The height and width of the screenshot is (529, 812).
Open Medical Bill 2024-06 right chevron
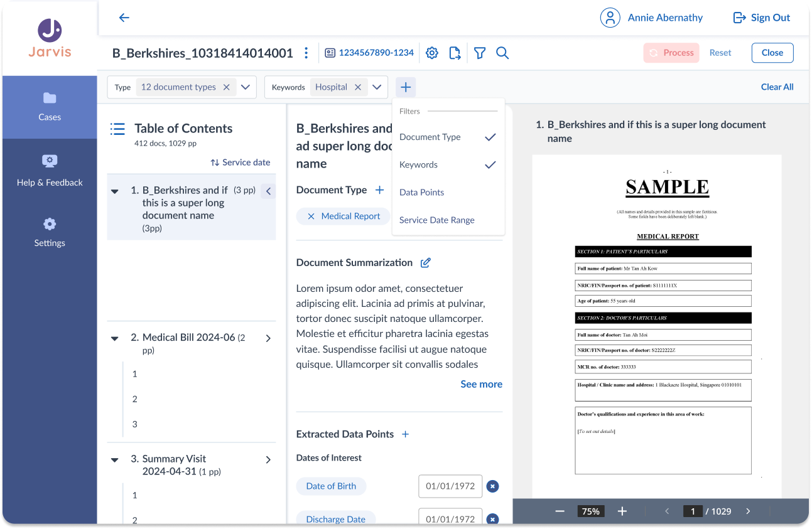pyautogui.click(x=268, y=338)
